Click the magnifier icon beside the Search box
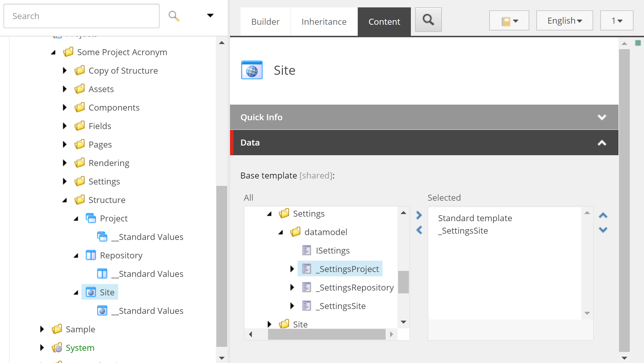Image resolution: width=644 pixels, height=363 pixels. pyautogui.click(x=174, y=16)
